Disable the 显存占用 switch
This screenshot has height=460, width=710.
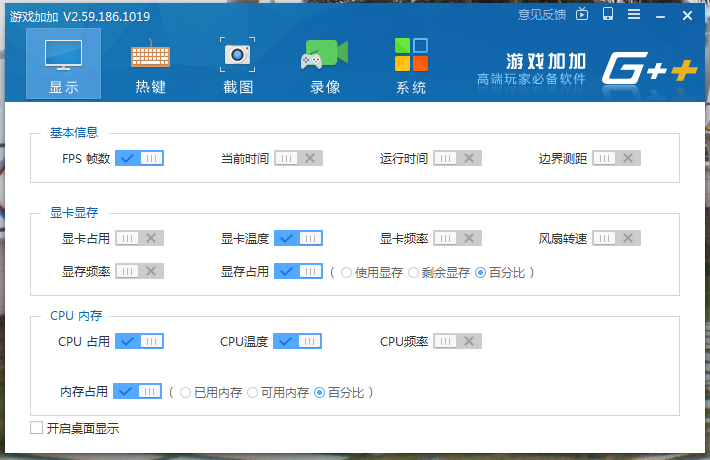[x=298, y=271]
